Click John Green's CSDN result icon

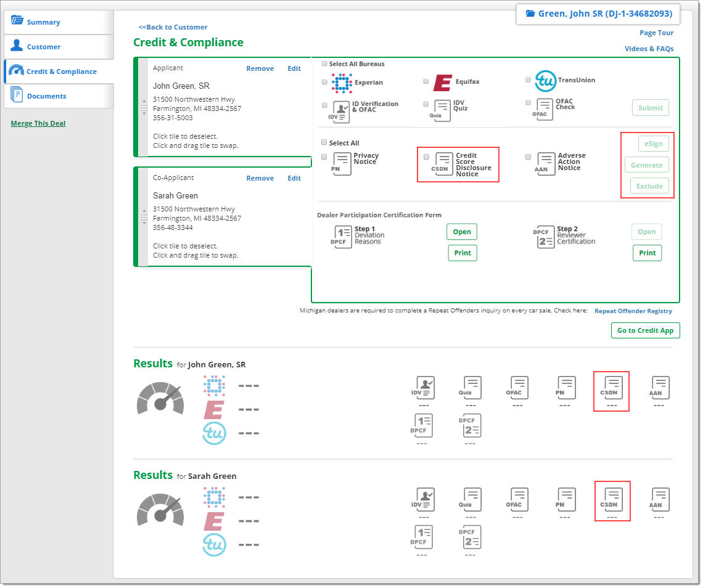coord(612,388)
